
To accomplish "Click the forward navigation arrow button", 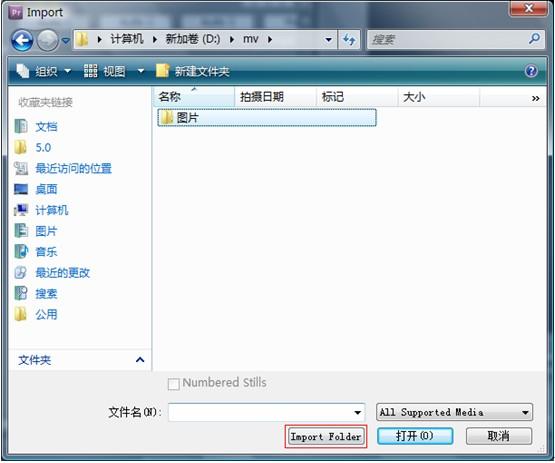I will click(x=48, y=40).
